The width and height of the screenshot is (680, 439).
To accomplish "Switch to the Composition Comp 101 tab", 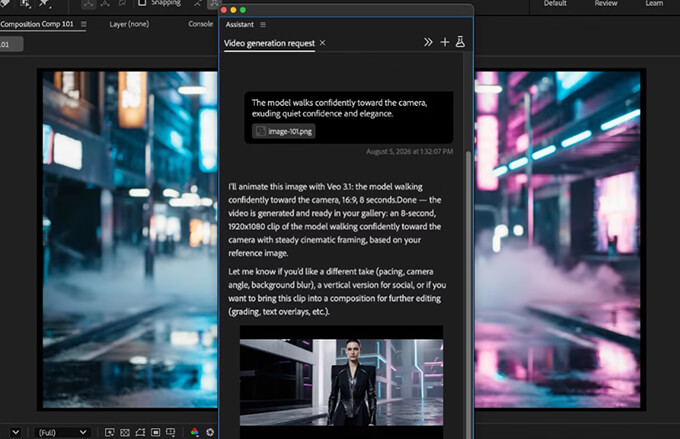I will point(37,24).
